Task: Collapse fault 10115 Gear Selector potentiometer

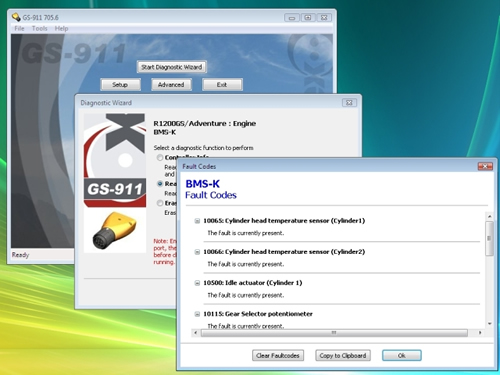Action: 197,314
